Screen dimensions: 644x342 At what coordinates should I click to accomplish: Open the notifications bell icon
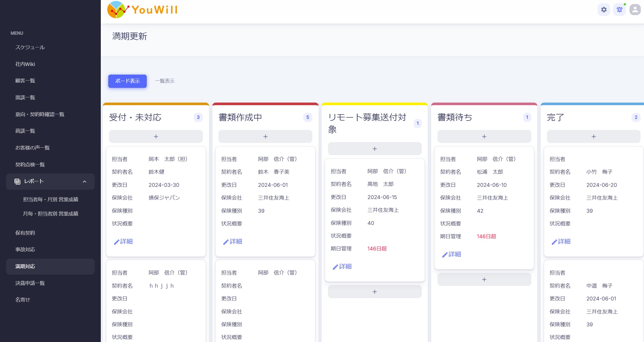pos(619,10)
